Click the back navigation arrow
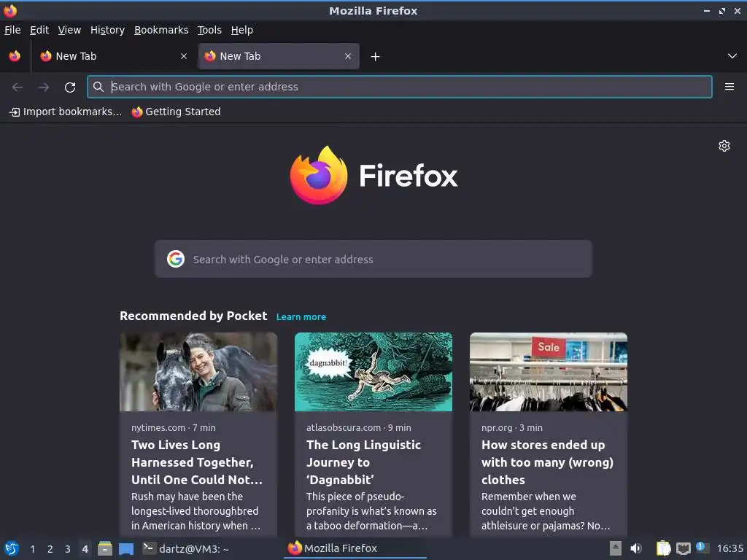This screenshot has width=747, height=560. coord(18,87)
